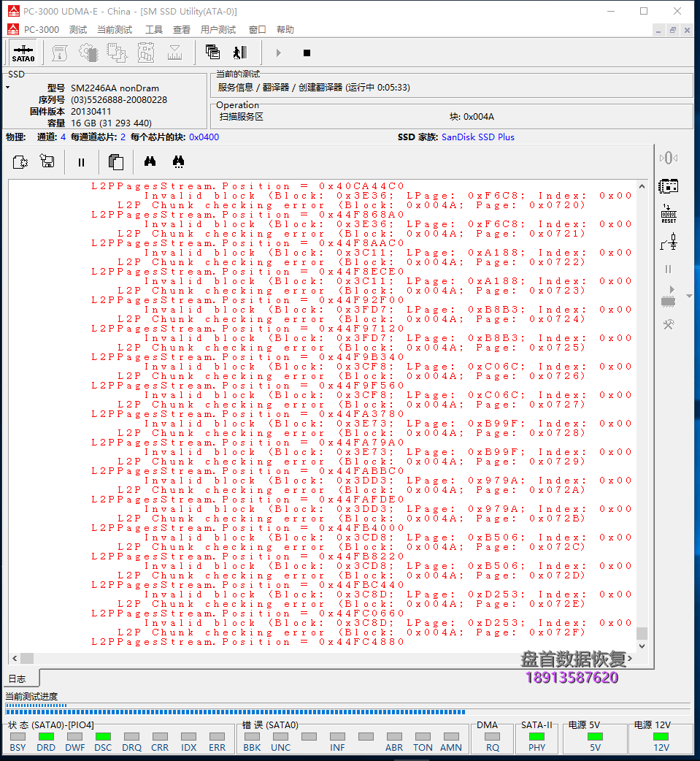Click the stop test button

[x=307, y=53]
